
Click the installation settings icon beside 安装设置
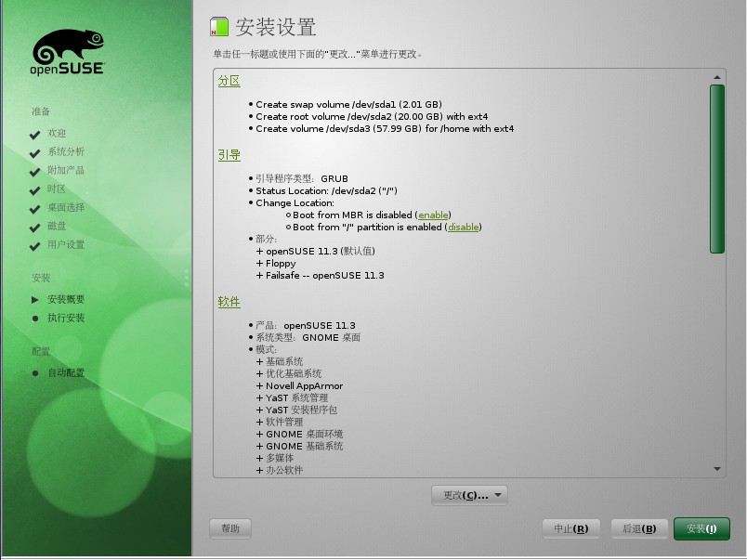(x=219, y=27)
